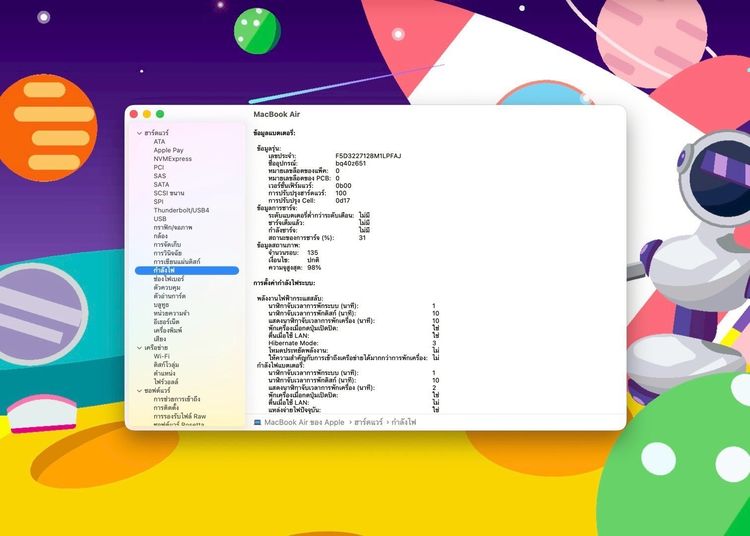
Task: Select กล้อง (Camera) in the sidebar
Action: tap(161, 236)
